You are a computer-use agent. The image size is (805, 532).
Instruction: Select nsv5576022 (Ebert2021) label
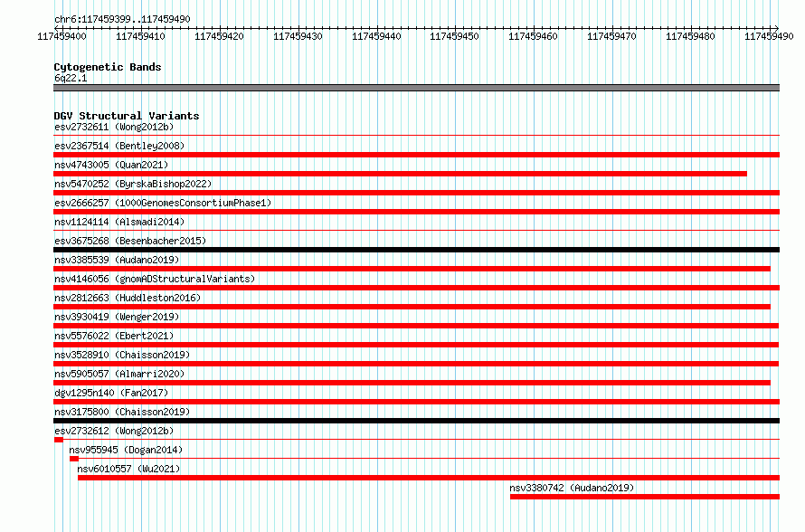[114, 336]
